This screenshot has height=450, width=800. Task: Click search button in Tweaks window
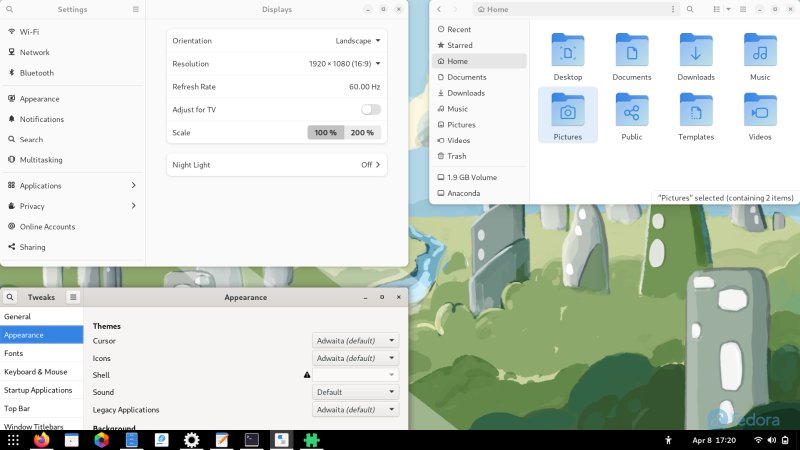(10, 297)
